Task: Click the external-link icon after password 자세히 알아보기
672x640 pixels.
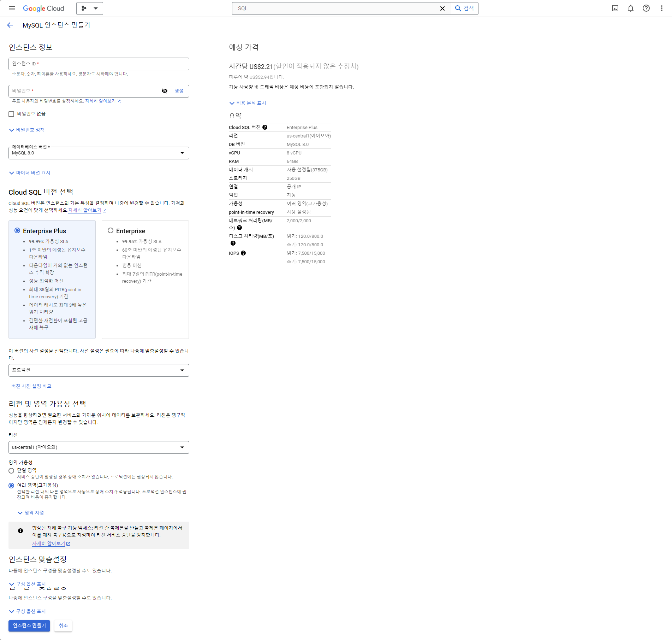Action: click(x=119, y=101)
